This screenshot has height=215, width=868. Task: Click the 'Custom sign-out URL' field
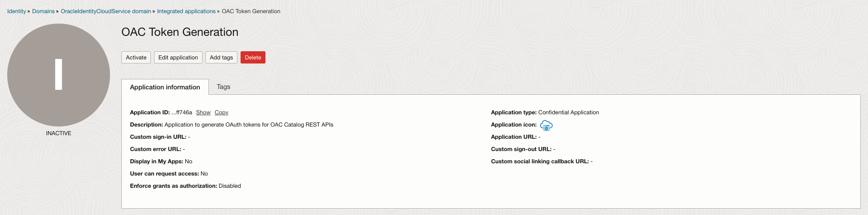click(523, 149)
